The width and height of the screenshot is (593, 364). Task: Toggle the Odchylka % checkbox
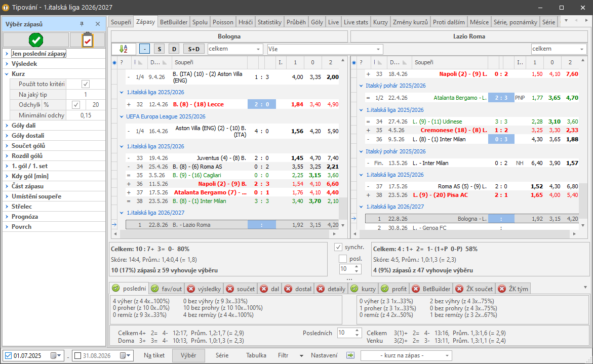point(75,105)
